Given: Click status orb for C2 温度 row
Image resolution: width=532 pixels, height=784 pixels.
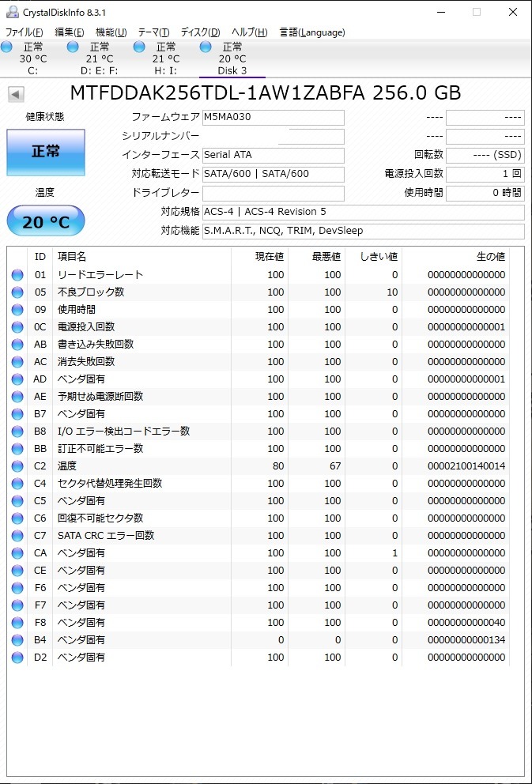Looking at the screenshot, I should pos(17,466).
